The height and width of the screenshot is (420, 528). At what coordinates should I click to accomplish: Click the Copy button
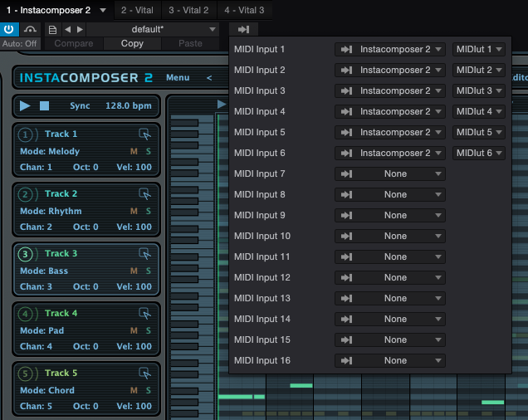point(132,44)
